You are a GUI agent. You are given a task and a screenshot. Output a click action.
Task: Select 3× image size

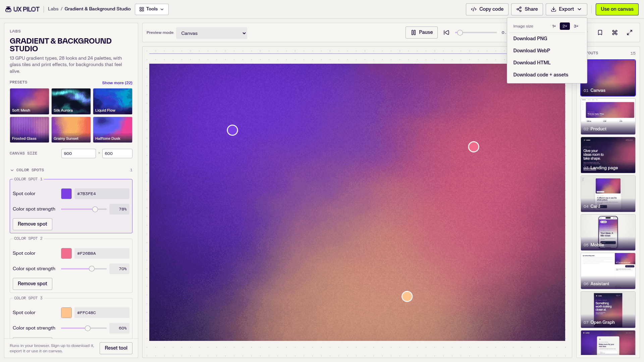click(x=576, y=26)
